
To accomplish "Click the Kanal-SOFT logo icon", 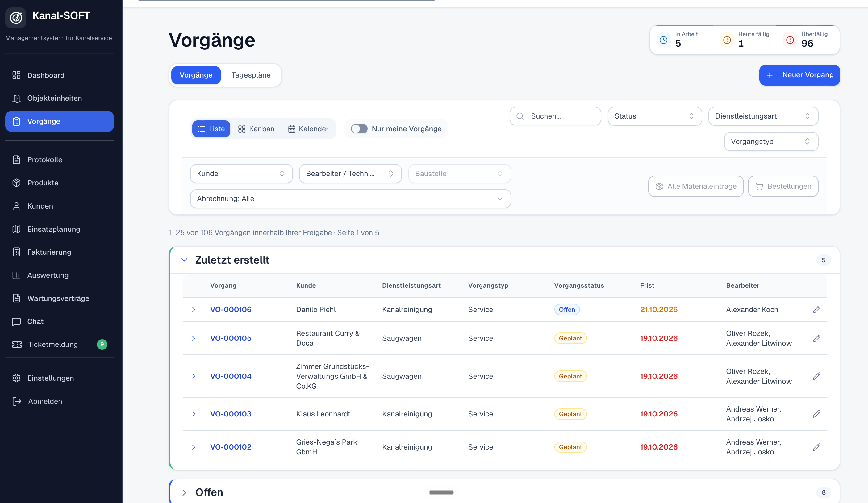I will [16, 18].
